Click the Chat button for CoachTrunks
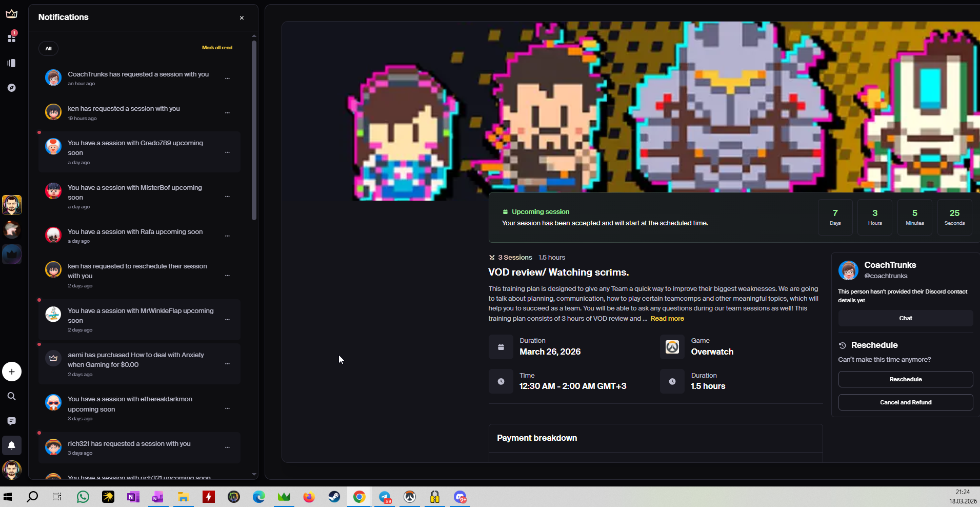980x507 pixels. coord(905,318)
